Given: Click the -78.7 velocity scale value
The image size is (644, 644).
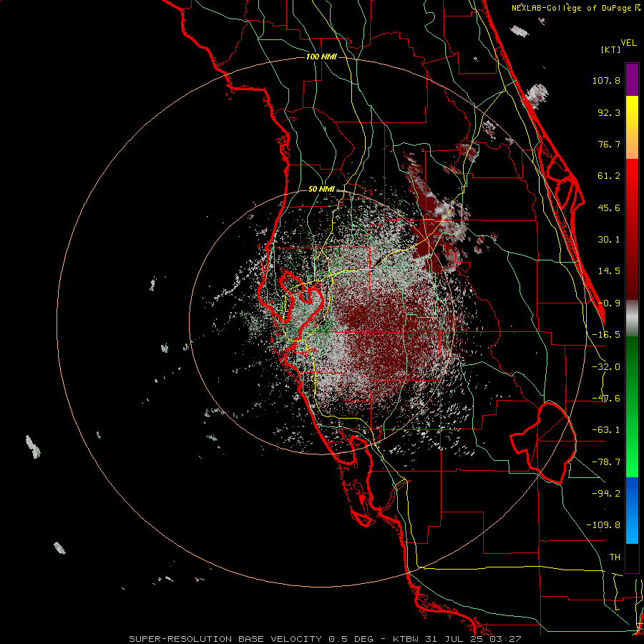Looking at the screenshot, I should pos(606,462).
